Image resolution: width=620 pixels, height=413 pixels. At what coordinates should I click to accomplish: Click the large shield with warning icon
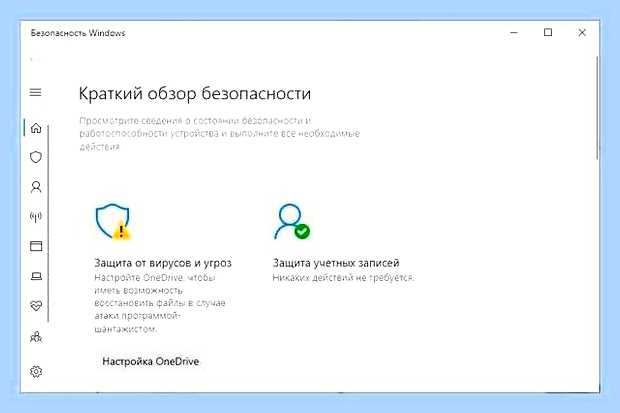click(113, 222)
